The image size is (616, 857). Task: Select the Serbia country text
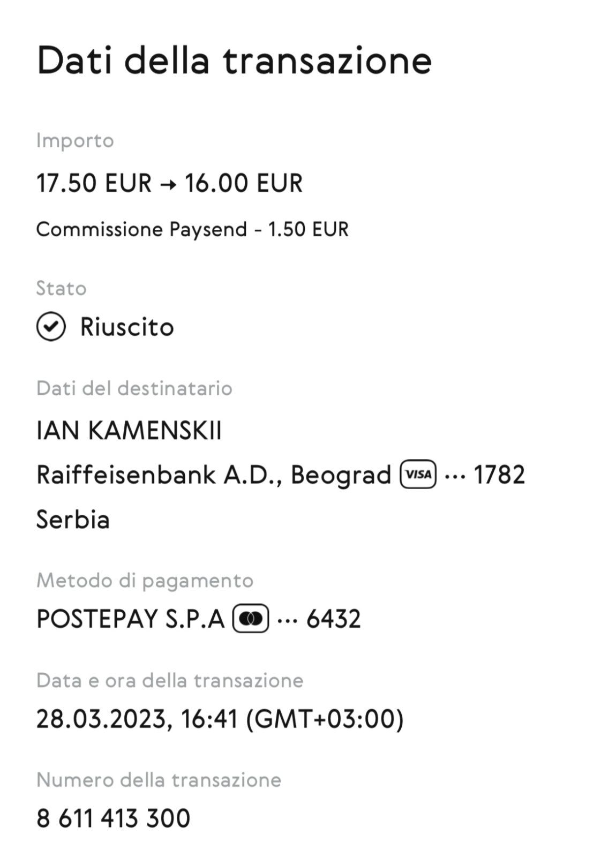(x=73, y=520)
